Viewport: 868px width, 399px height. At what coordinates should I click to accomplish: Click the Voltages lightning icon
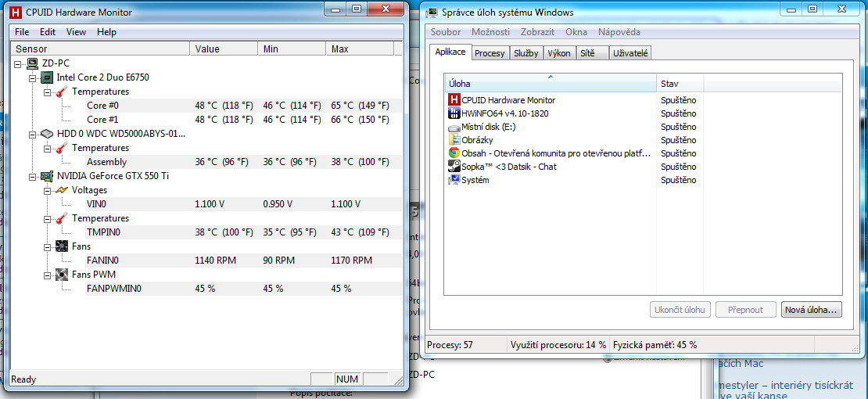pos(62,190)
